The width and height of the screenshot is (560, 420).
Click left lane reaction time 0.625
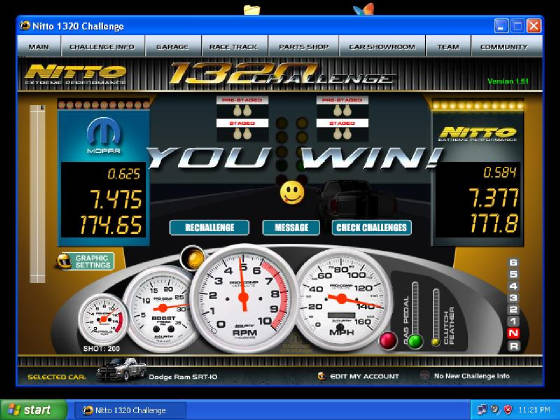(124, 174)
